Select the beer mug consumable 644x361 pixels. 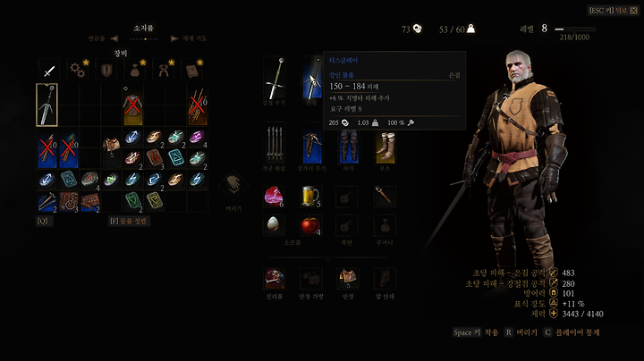click(310, 196)
